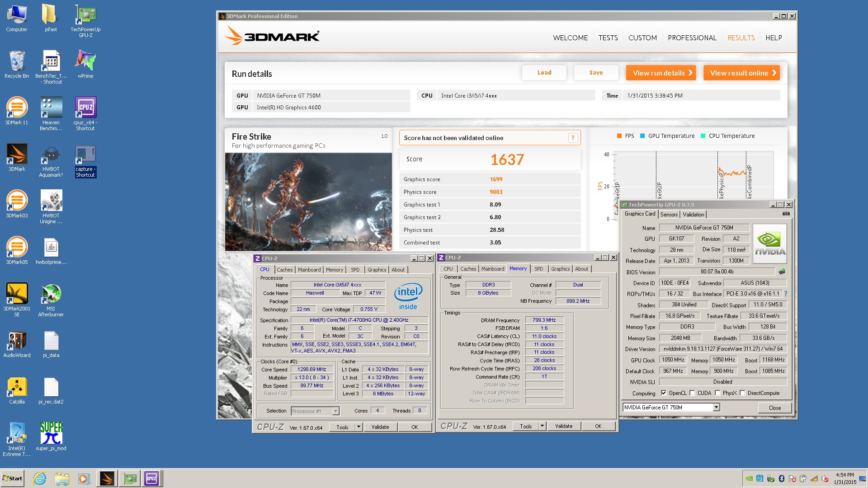This screenshot has width=868, height=488.
Task: Click the NVIDIA logo in GPU-Z
Action: click(x=770, y=244)
